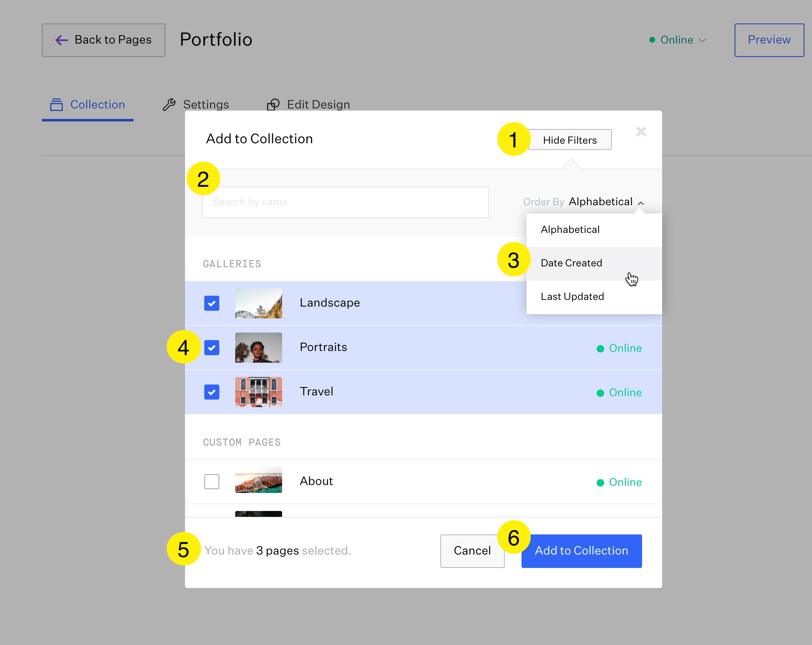
Task: Click the green Online dot next to Travel
Action: pos(601,392)
